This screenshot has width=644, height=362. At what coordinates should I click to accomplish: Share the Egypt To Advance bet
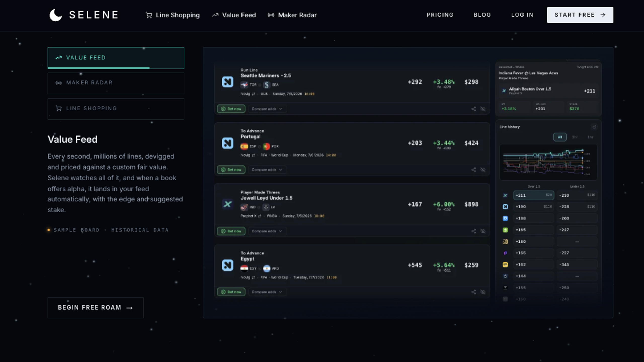(473, 292)
